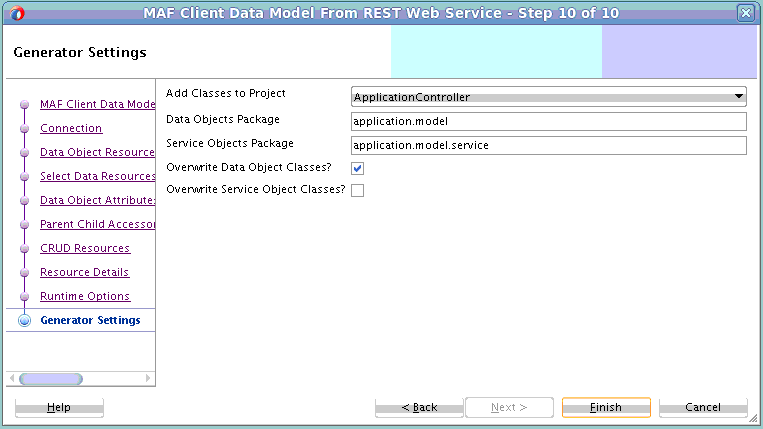
Task: Click the Back button
Action: (419, 407)
